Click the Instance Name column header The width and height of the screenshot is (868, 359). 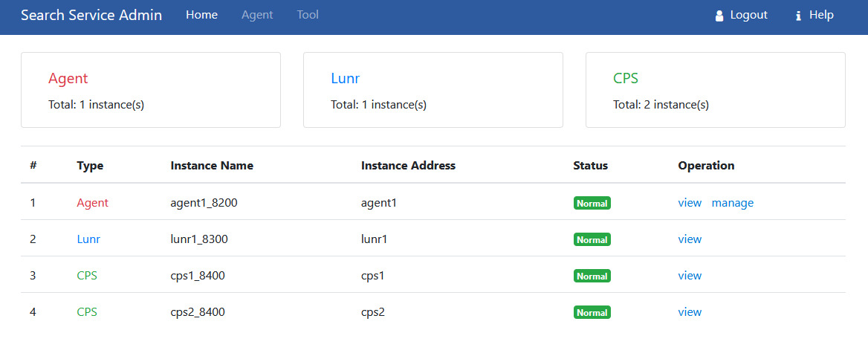click(212, 165)
